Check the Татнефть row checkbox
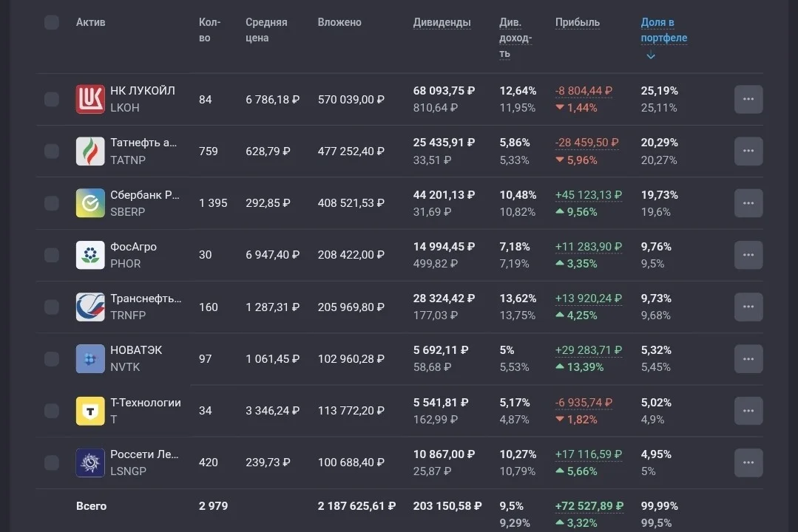Screen dimensions: 798x532 coord(52,151)
